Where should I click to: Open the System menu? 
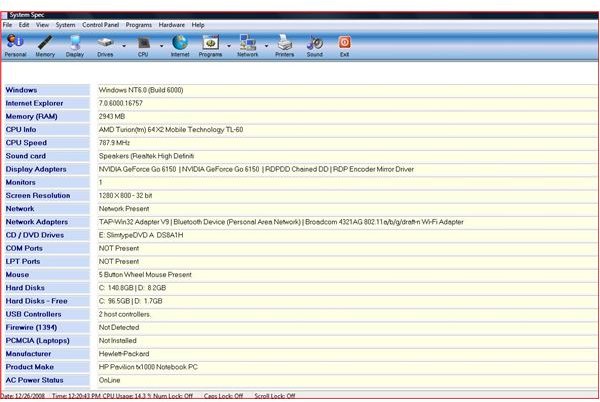tap(65, 25)
